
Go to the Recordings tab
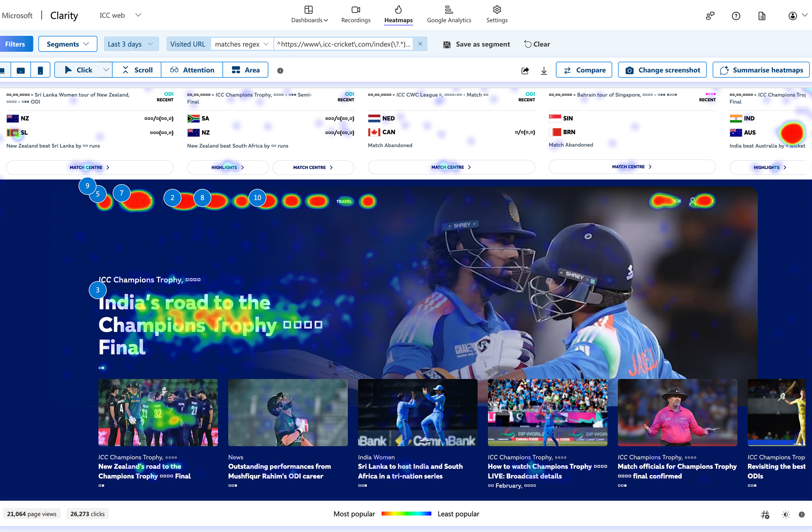356,14
